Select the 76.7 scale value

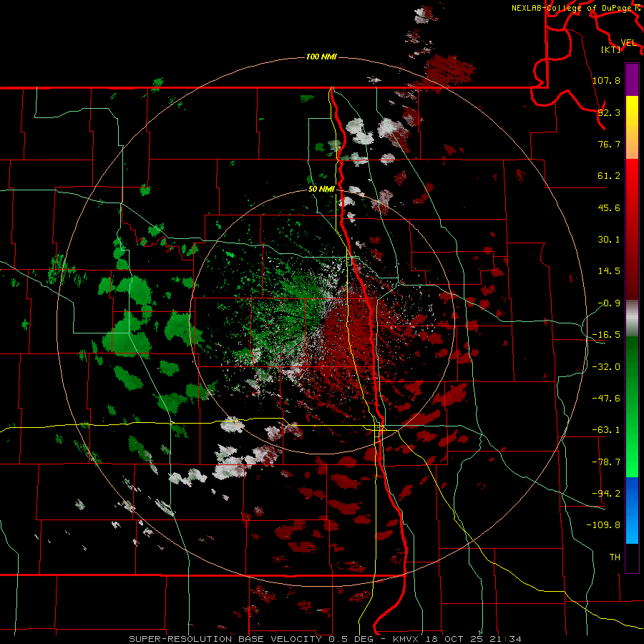pos(609,144)
